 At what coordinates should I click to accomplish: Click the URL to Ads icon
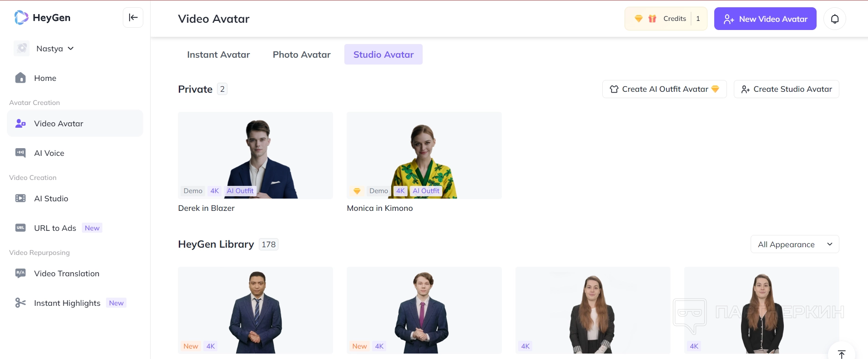20,228
